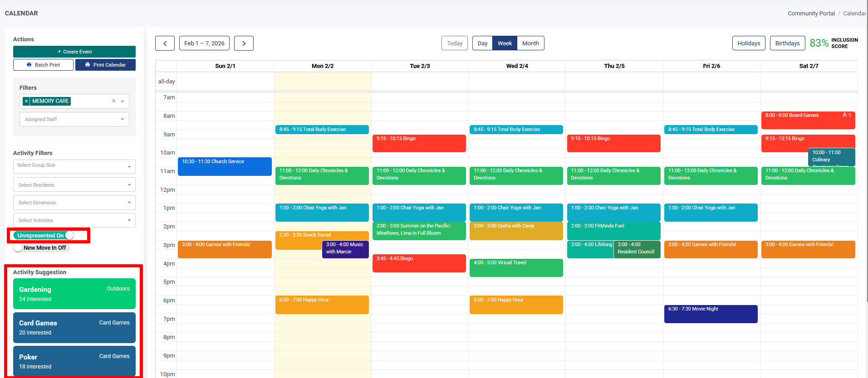Open Thursday 2:00 FitMinds Fun! event
The width and height of the screenshot is (868, 378).
click(613, 231)
